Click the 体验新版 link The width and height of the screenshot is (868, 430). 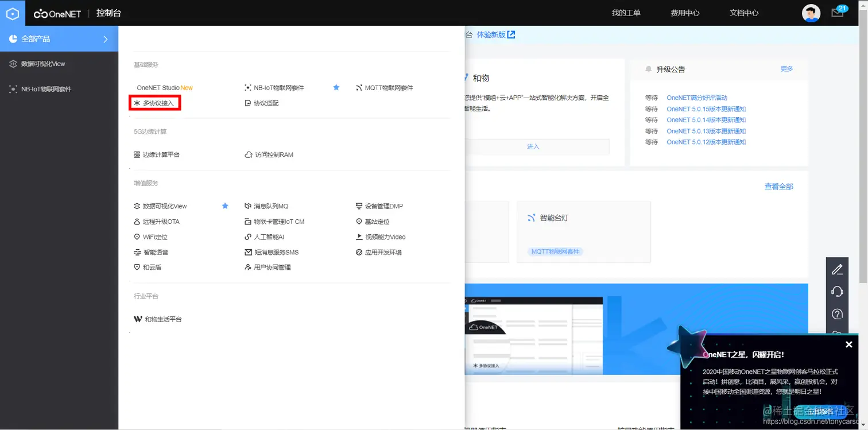496,34
